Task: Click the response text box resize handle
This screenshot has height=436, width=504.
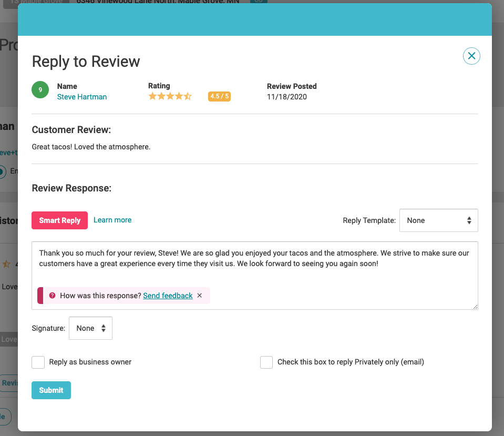Action: [x=475, y=306]
